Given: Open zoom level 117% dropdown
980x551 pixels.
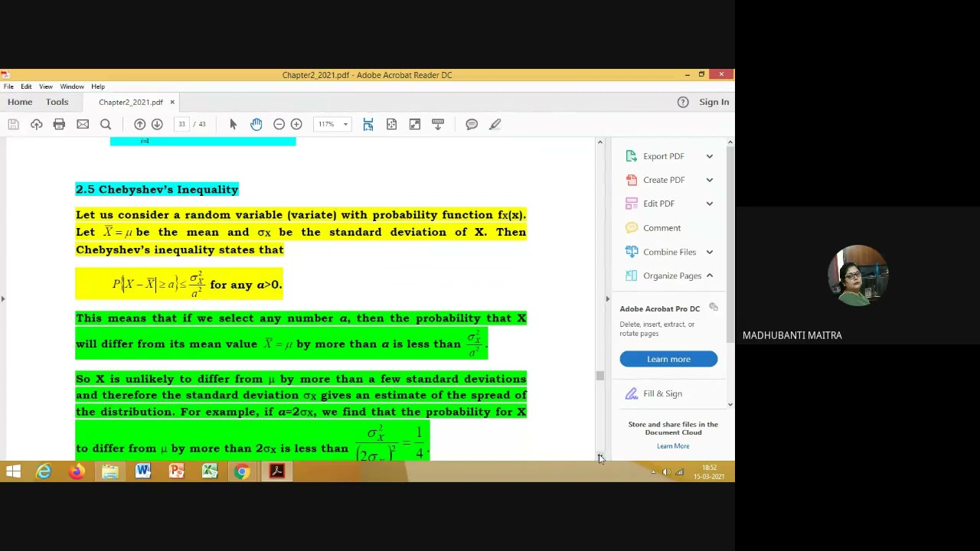Looking at the screenshot, I should coord(345,124).
